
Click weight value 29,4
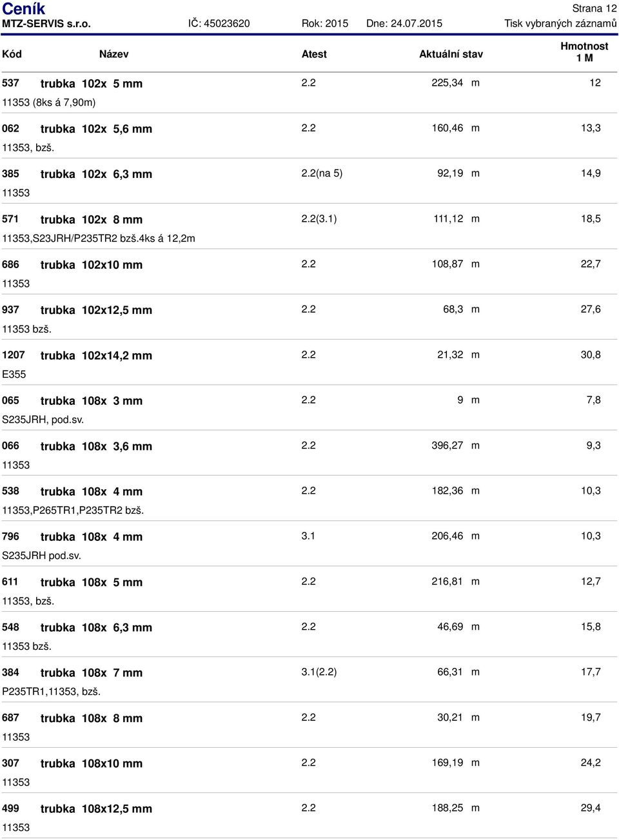[x=591, y=808]
